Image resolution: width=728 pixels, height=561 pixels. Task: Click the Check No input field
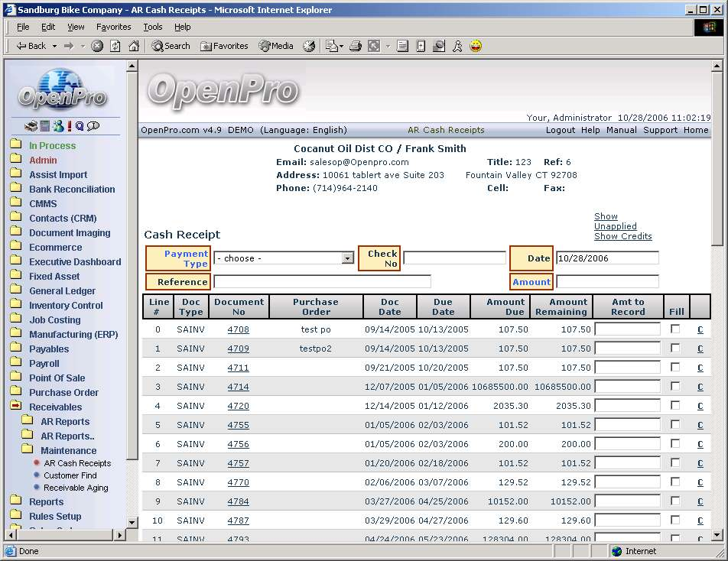(454, 258)
